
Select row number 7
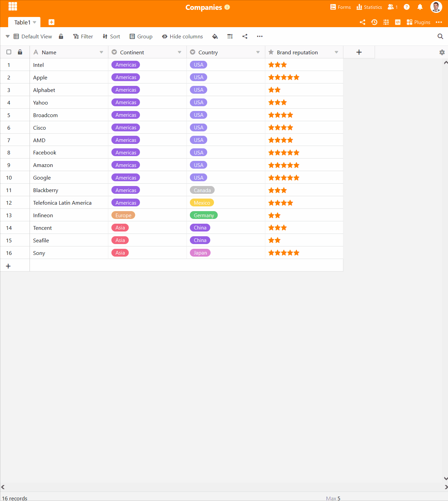pos(9,140)
